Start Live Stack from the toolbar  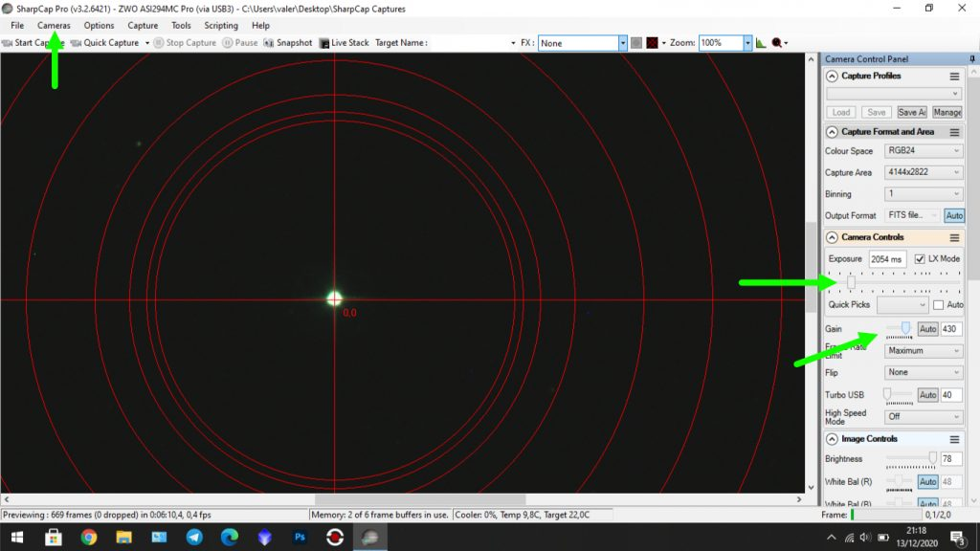click(x=345, y=42)
